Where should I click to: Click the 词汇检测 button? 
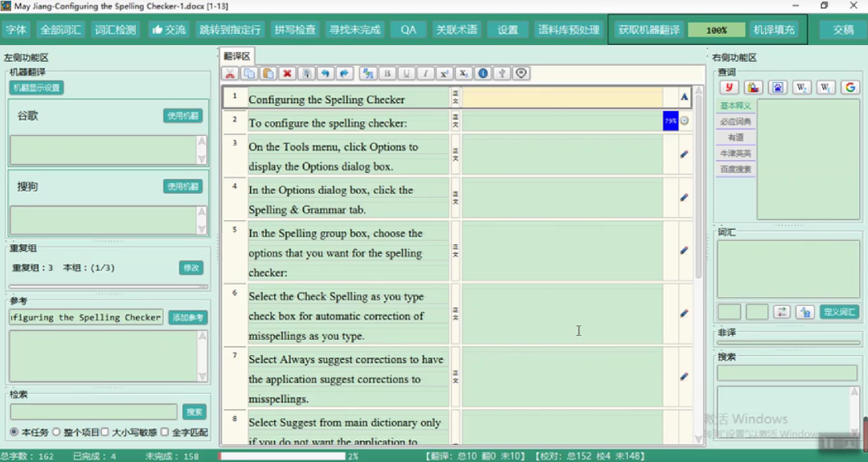(x=115, y=30)
